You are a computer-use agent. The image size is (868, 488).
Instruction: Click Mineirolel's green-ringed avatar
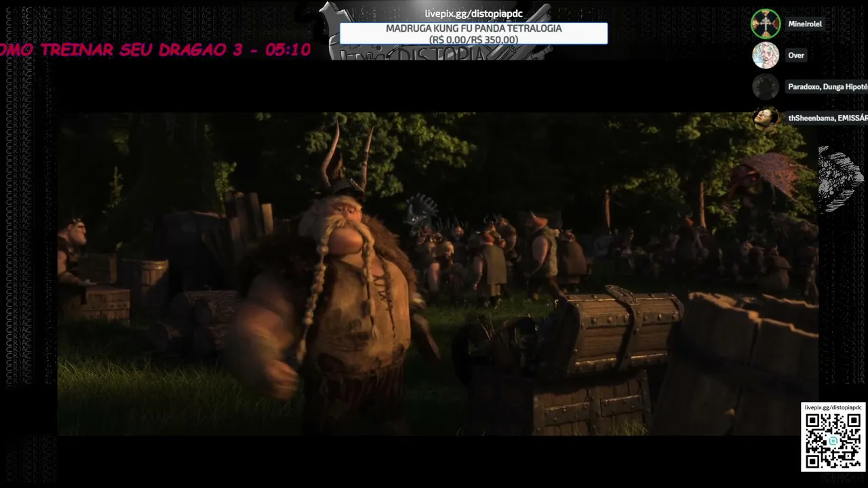[766, 24]
